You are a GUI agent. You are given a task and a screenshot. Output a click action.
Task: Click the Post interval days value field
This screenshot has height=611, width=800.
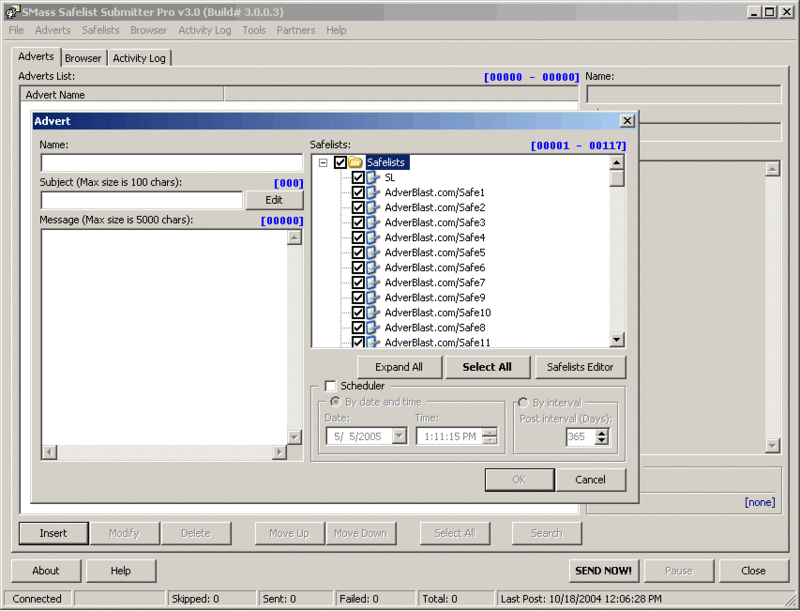coord(581,437)
